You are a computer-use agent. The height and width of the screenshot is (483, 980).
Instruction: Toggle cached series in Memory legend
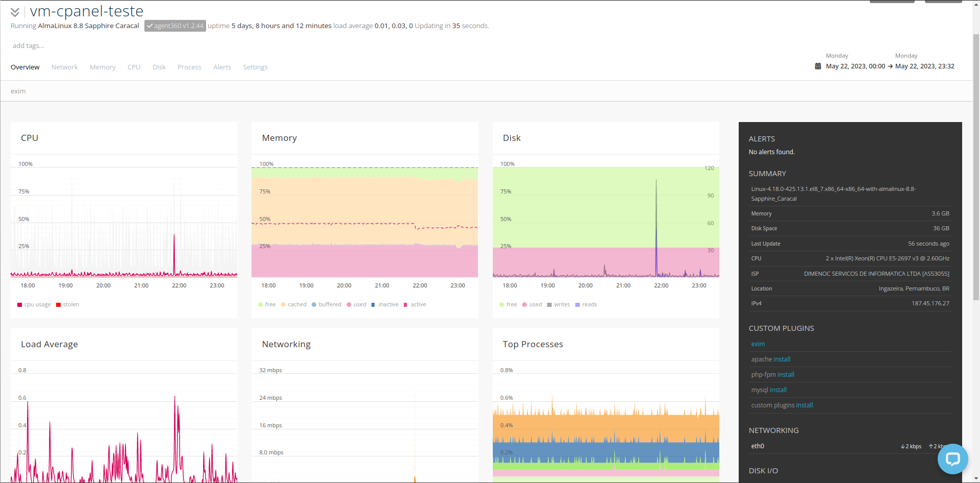tap(293, 305)
